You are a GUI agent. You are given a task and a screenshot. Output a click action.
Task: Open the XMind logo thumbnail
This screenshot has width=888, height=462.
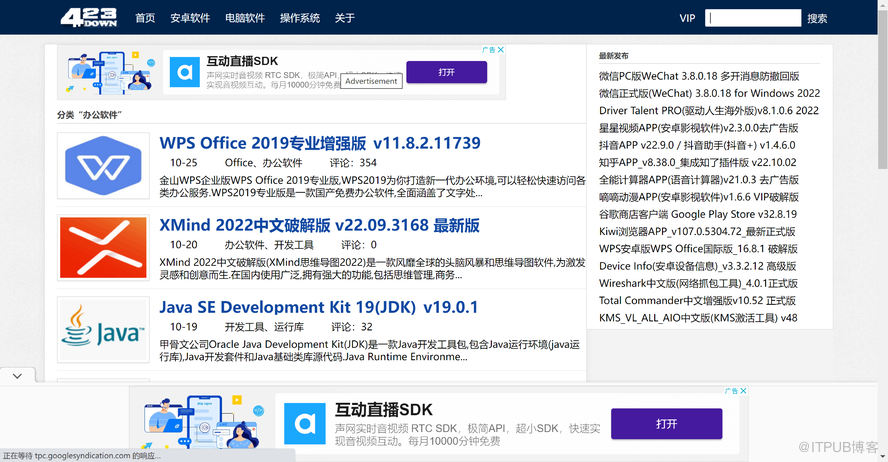tap(103, 248)
